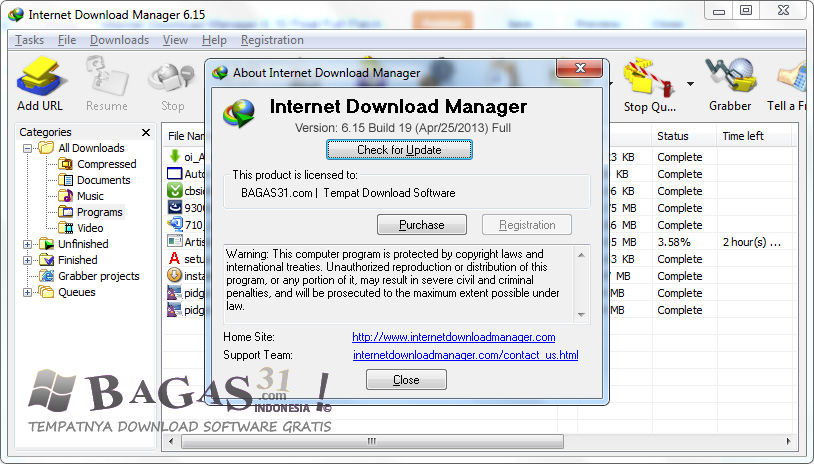Open the File menu
Image resolution: width=814 pixels, height=464 pixels.
[x=67, y=40]
